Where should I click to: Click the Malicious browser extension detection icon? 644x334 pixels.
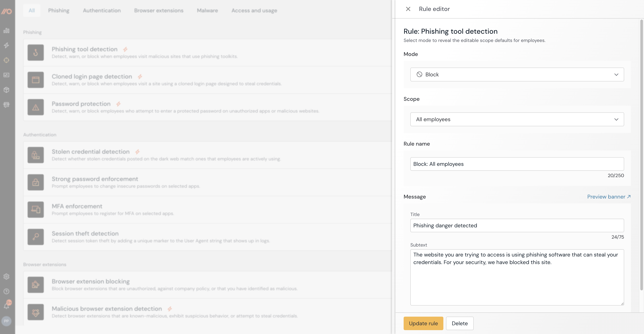coord(36,312)
